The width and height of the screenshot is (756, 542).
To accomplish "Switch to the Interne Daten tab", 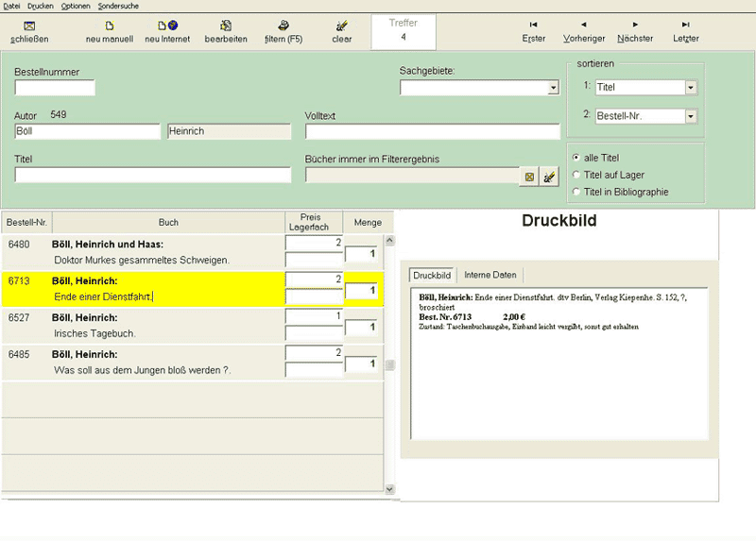I will click(490, 275).
